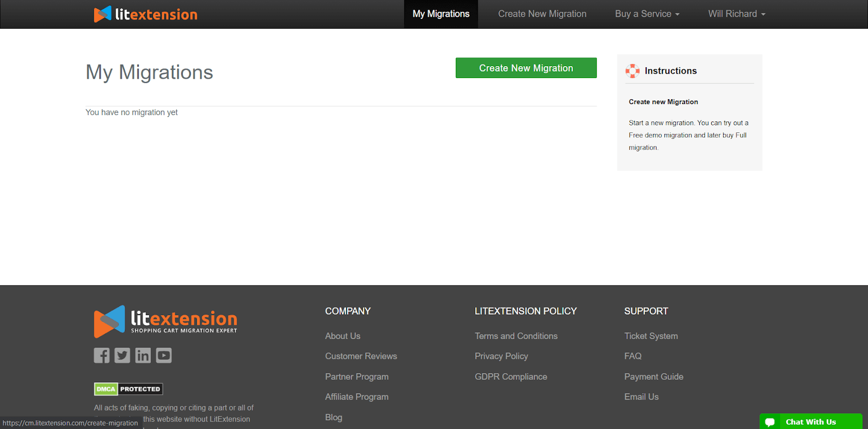The image size is (868, 429).
Task: Open the Payment Guide link
Action: pyautogui.click(x=654, y=377)
